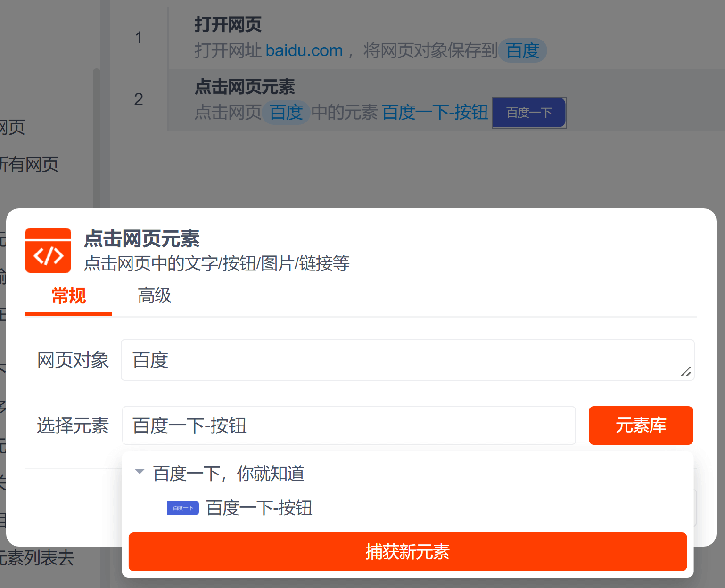Select the 百度一下，你就知道 group label
The height and width of the screenshot is (588, 725).
pos(229,474)
